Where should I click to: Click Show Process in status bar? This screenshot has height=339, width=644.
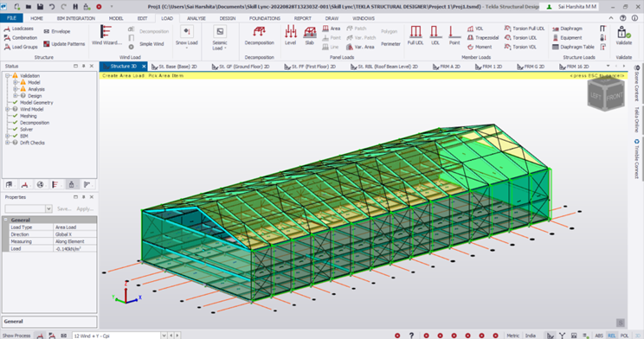click(16, 336)
